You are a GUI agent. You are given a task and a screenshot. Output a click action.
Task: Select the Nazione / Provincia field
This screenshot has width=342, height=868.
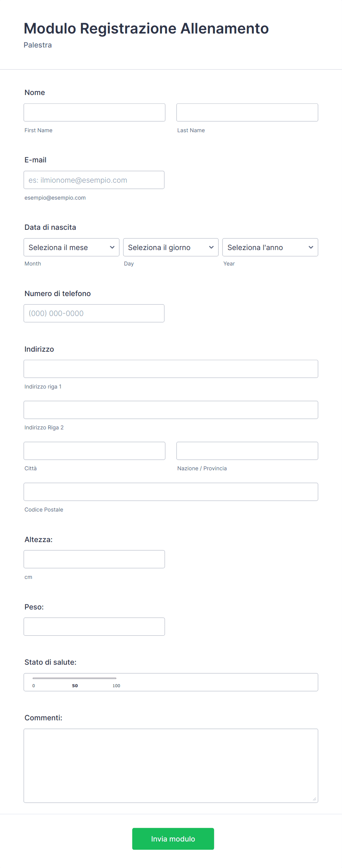(247, 451)
